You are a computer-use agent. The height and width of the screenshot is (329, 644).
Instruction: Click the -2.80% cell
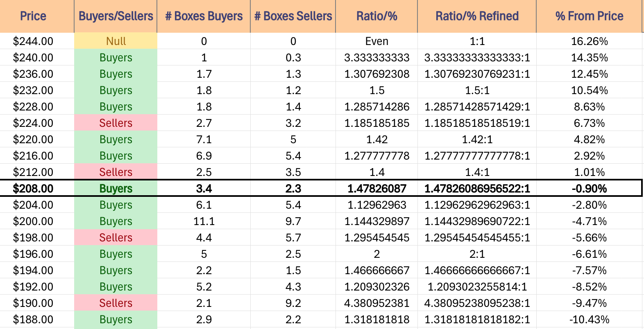tap(589, 205)
